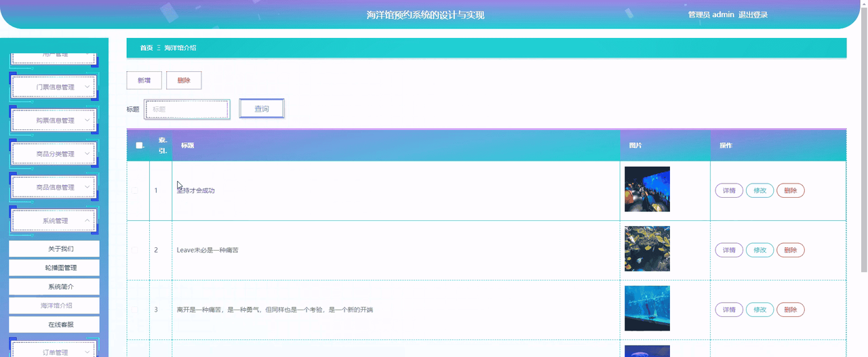
Task: Open 详情 for row Leave未必是一种痛苦
Action: point(729,250)
